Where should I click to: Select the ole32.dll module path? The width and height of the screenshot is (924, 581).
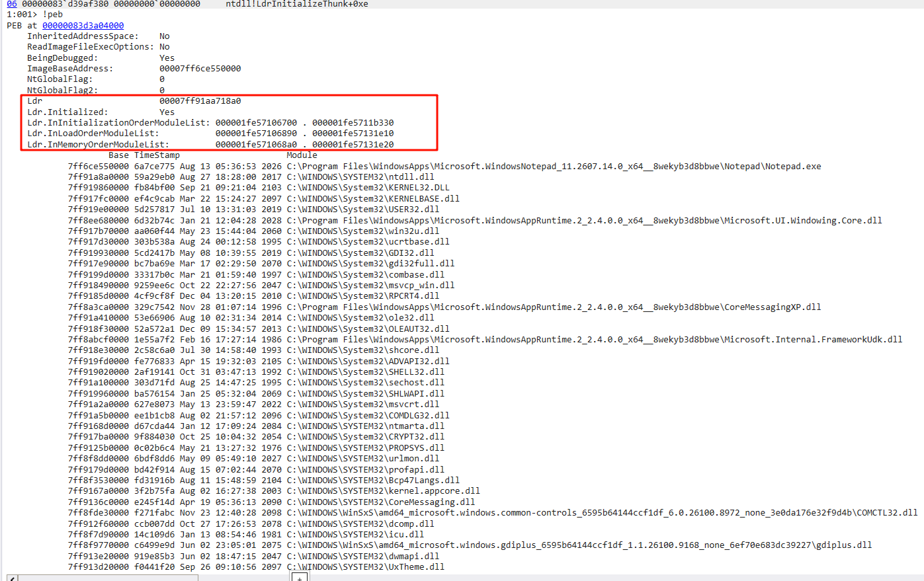360,318
